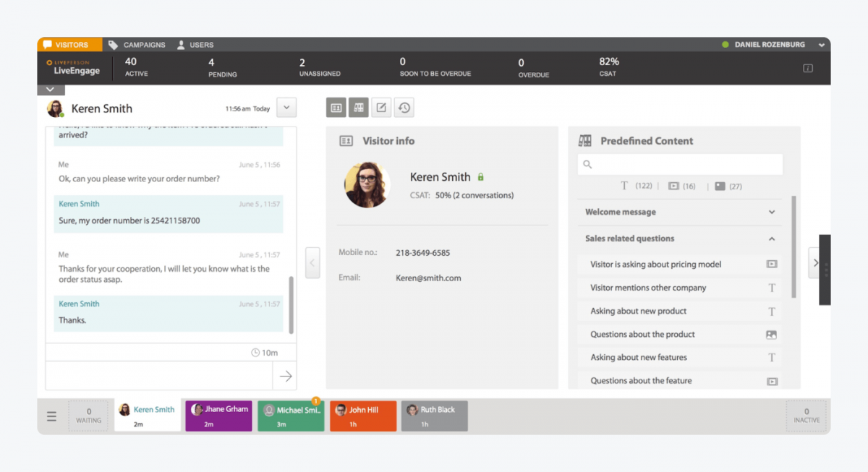Open the Visitor info panel icon
The height and width of the screenshot is (472, 868).
(x=335, y=107)
